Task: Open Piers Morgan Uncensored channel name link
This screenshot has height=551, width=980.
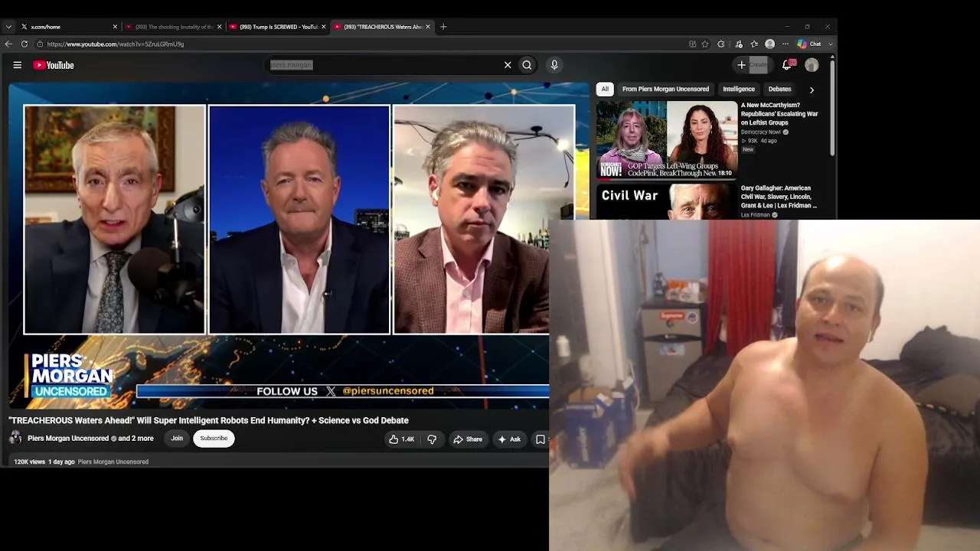Action: pos(68,439)
